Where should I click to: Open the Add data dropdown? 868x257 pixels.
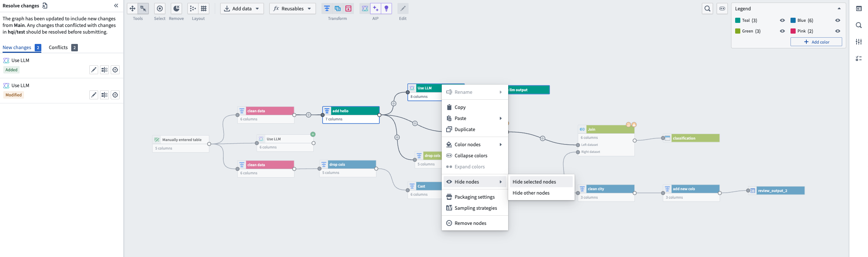tap(242, 8)
